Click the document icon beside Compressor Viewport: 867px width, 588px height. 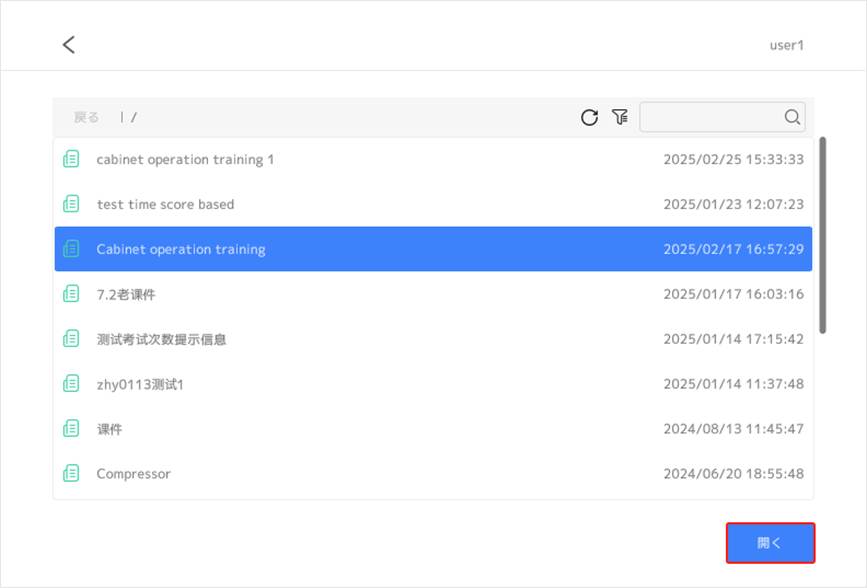(71, 473)
